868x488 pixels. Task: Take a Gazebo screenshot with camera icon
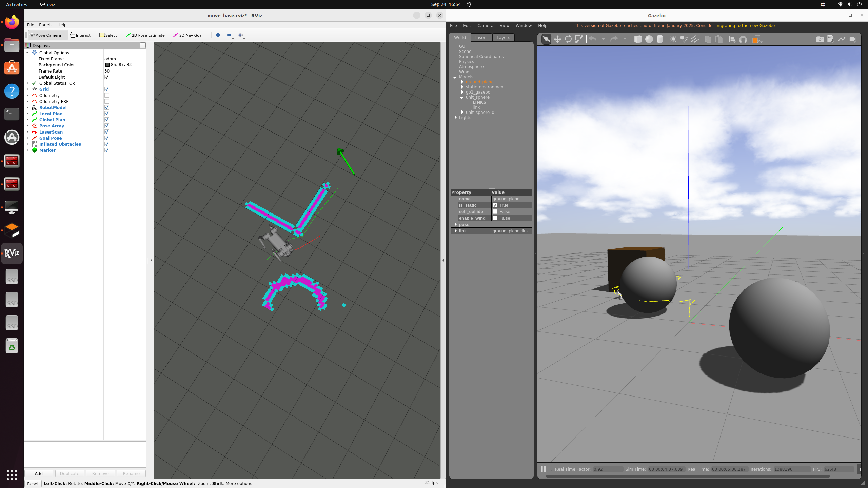[820, 39]
